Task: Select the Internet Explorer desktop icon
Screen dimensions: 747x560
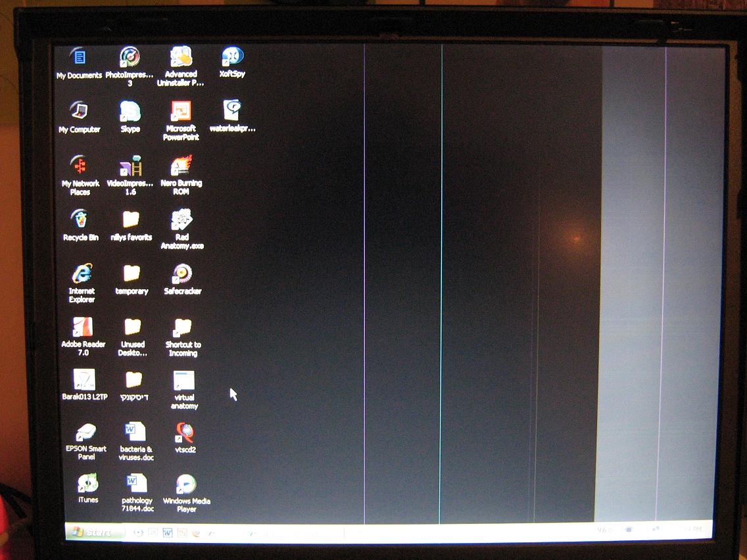Action: pyautogui.click(x=82, y=274)
